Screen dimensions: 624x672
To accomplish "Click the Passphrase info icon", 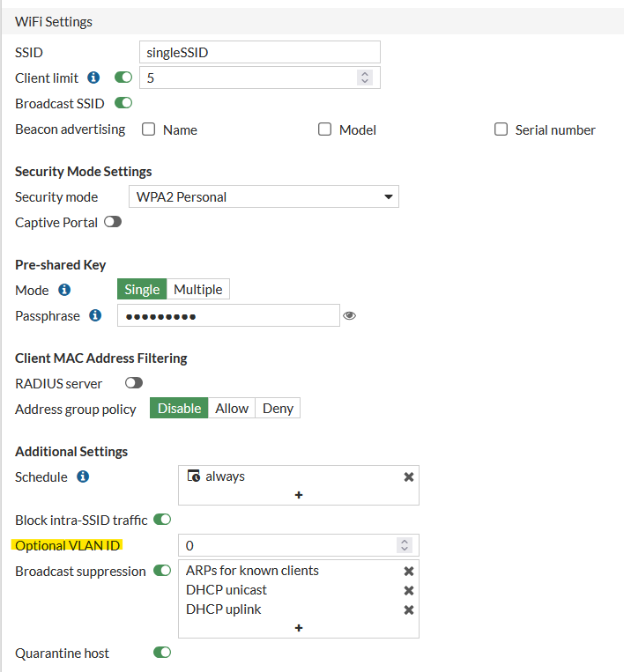I will pos(95,315).
